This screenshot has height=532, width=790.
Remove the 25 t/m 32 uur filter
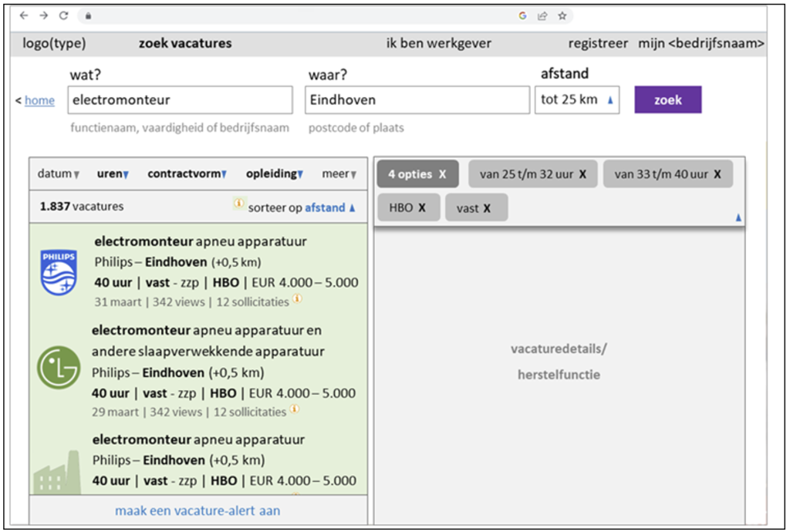[582, 174]
